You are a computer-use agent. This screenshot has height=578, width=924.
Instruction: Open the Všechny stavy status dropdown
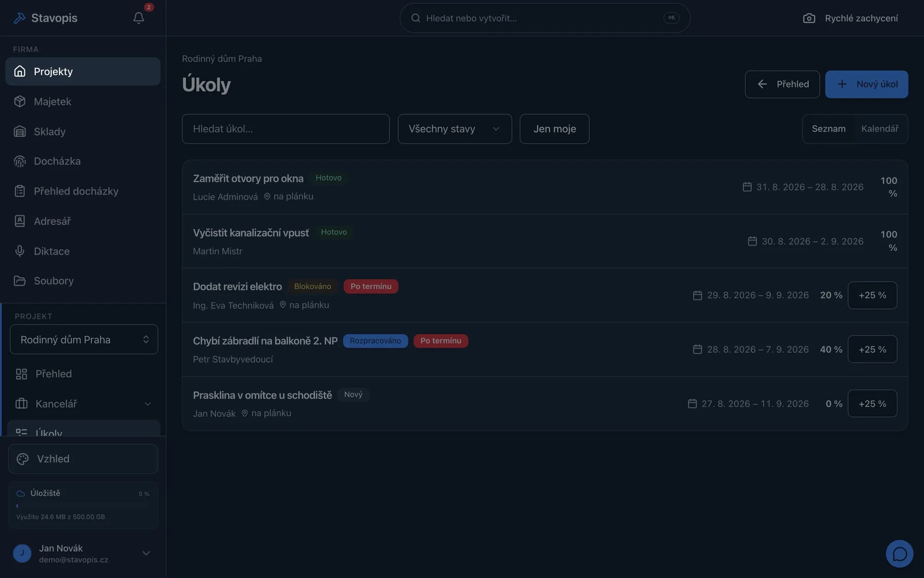[x=455, y=129]
